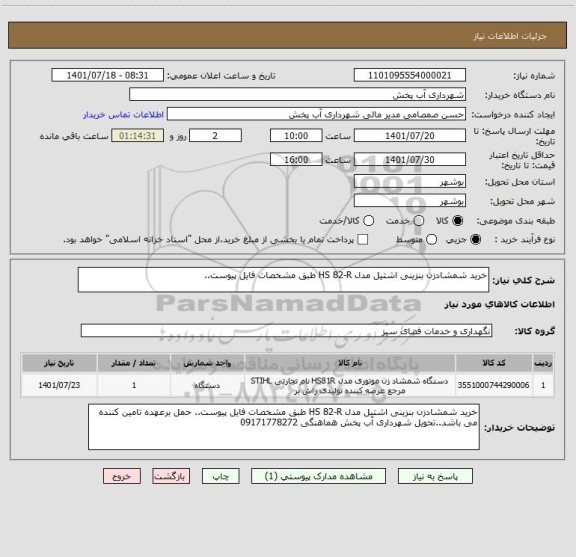Click the نام کالا column header
Screen dimensions: 576x557
(x=350, y=363)
